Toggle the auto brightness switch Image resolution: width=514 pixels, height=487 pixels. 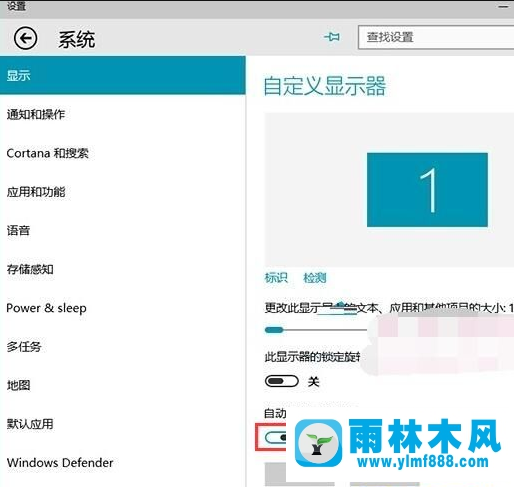pos(276,437)
